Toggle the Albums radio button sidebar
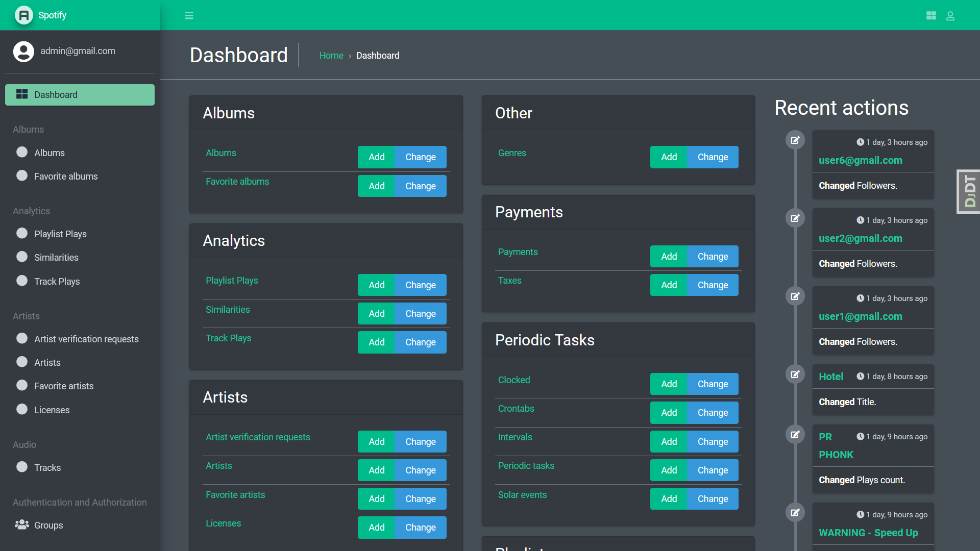The image size is (980, 551). 21,152
